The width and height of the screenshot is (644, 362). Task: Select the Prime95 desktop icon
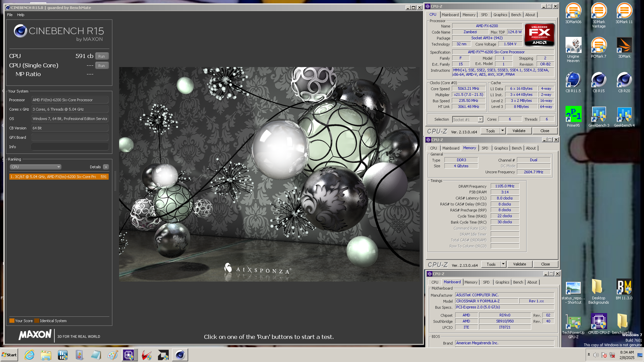coord(573,117)
